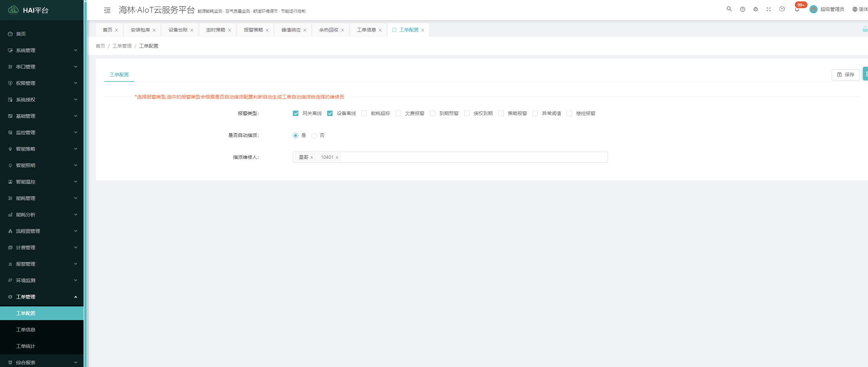868x367 pixels.
Task: Check the 能耗超标 alarm type
Action: tap(364, 113)
